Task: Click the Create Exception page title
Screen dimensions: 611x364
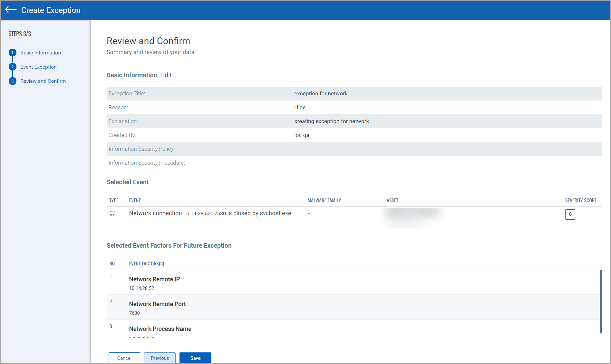Action: pyautogui.click(x=51, y=10)
